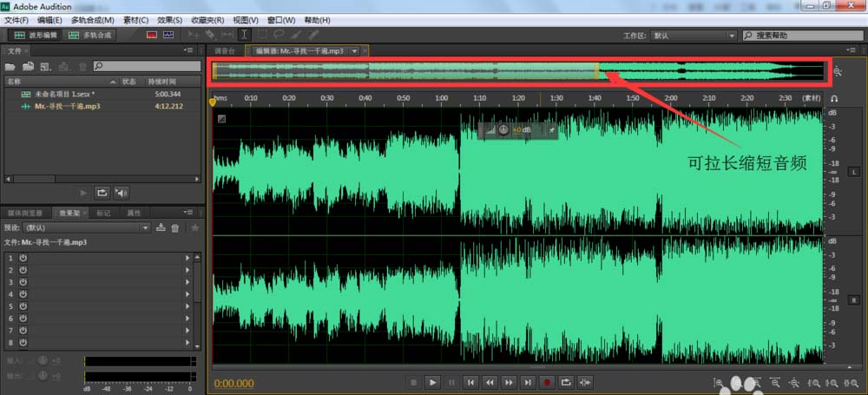Screen dimensions: 868x395
Task: Toggle power for effect slot 1
Action: (x=23, y=258)
